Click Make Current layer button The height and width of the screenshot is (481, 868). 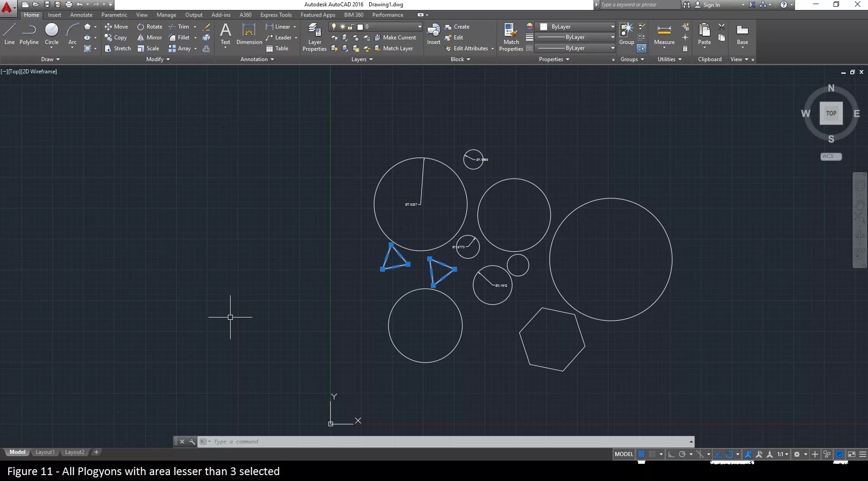tap(395, 38)
